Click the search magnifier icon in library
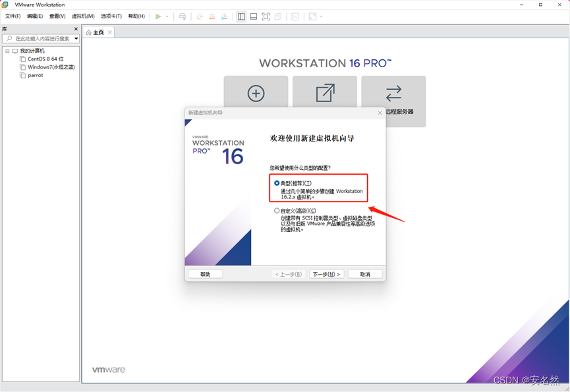The height and width of the screenshot is (392, 570). point(9,38)
